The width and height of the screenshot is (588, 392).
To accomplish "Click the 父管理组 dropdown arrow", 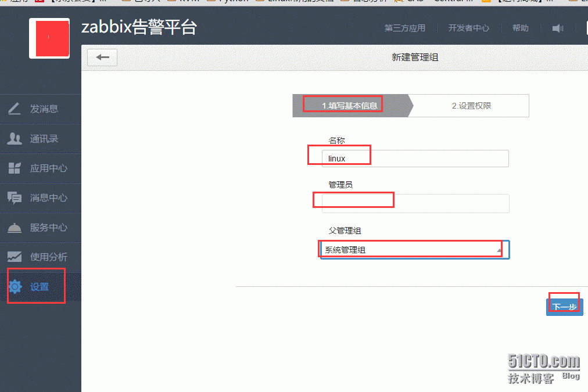I will tap(499, 250).
